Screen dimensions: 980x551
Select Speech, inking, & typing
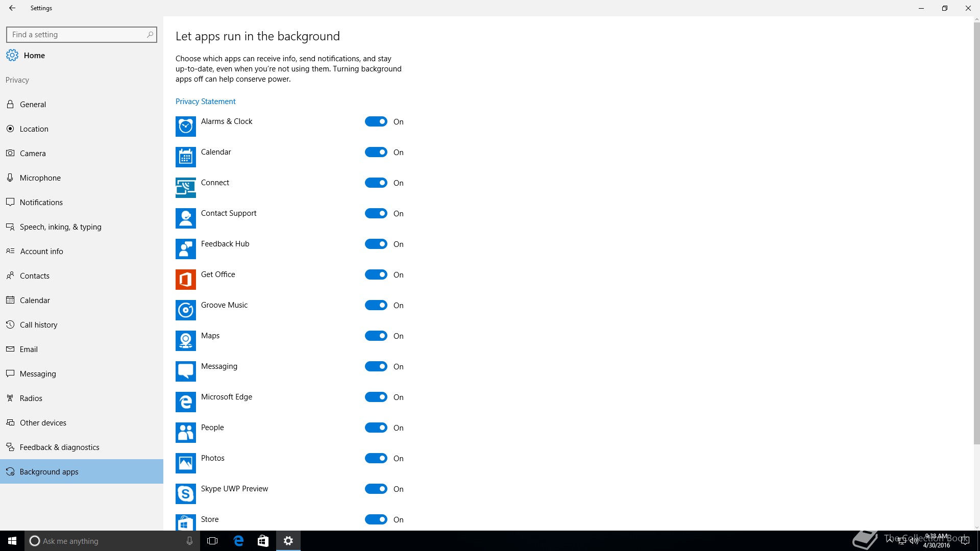pos(82,227)
